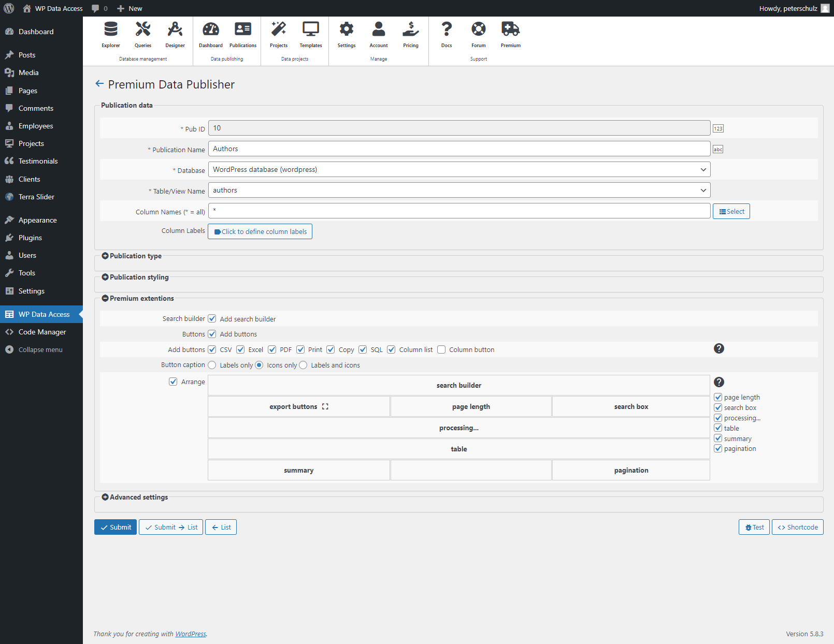Screen dimensions: 834x644
Task: Open the Code Manager menu item
Action: tap(42, 332)
